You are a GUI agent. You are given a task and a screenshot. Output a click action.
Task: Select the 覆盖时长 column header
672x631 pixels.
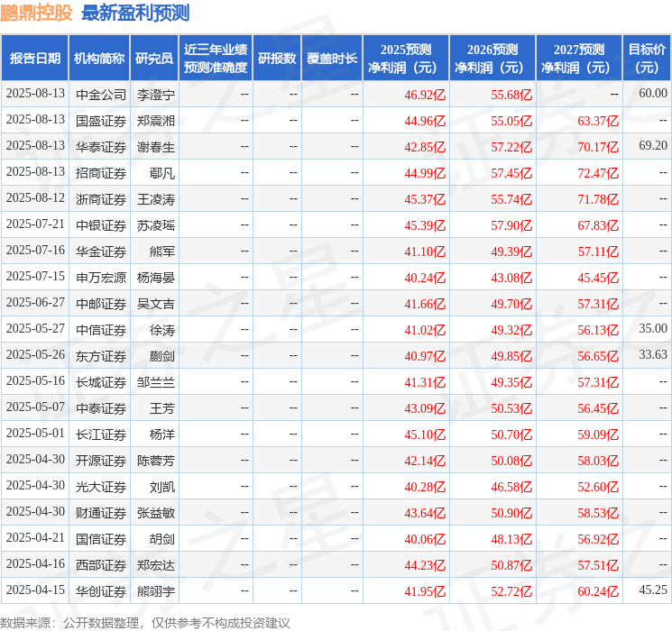pos(331,59)
